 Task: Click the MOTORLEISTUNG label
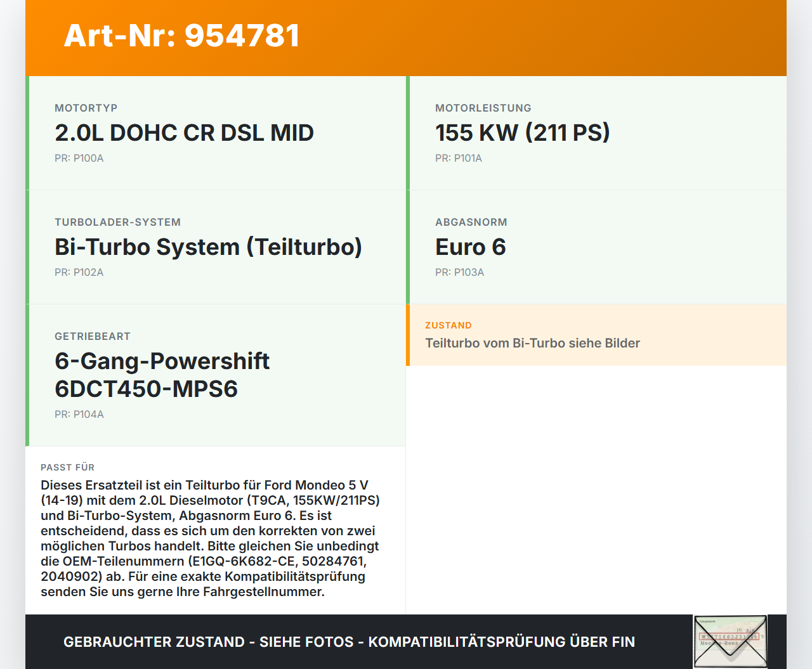click(483, 108)
